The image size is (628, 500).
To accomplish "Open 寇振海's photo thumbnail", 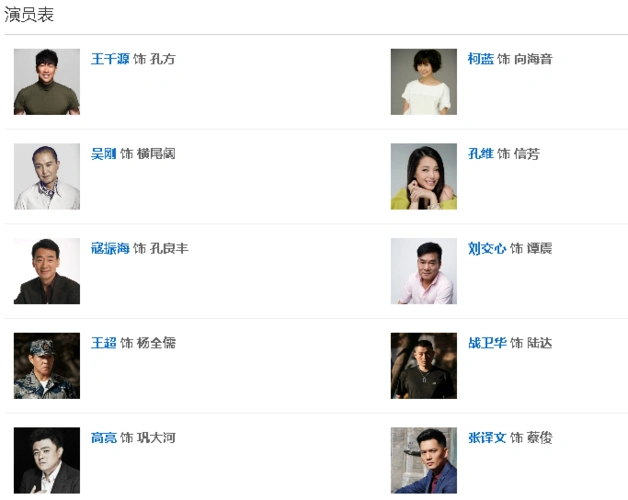I will coord(47,271).
